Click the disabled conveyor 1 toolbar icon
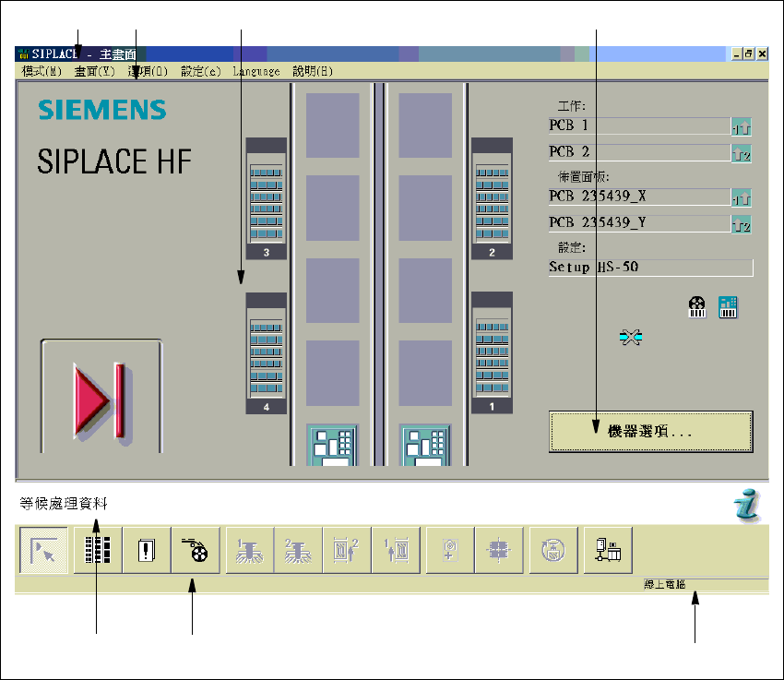The width and height of the screenshot is (784, 680). 250,550
